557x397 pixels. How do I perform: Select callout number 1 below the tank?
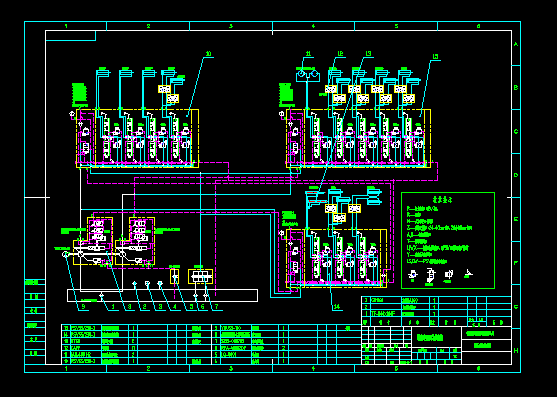(113, 306)
